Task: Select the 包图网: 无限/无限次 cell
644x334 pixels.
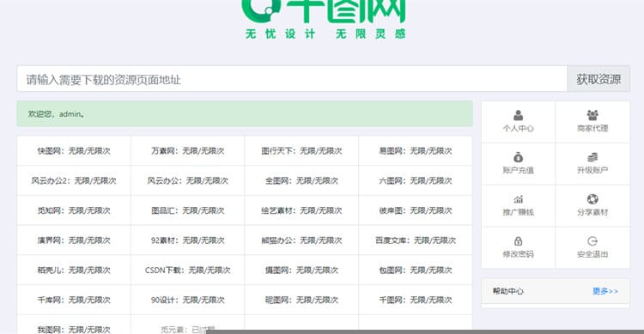Action: 416,270
